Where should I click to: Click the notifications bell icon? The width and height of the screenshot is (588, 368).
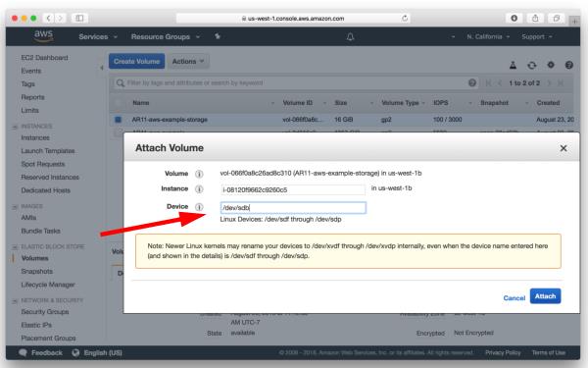[350, 37]
